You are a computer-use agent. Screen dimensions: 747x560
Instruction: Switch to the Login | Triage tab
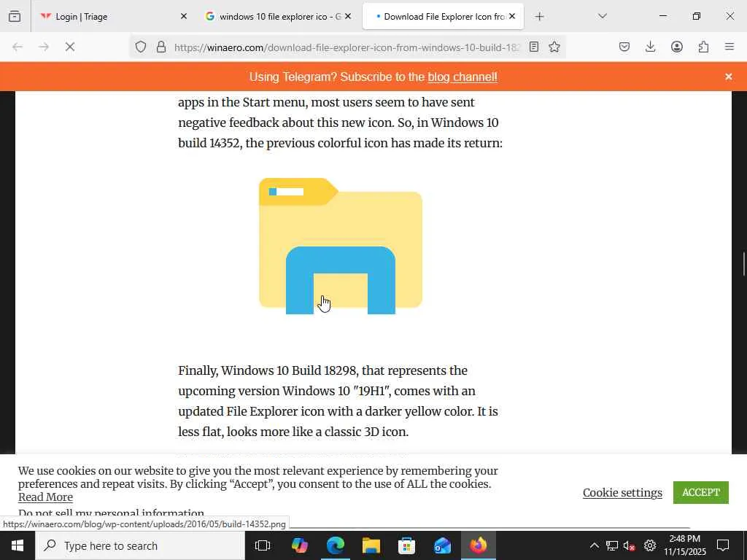(113, 16)
